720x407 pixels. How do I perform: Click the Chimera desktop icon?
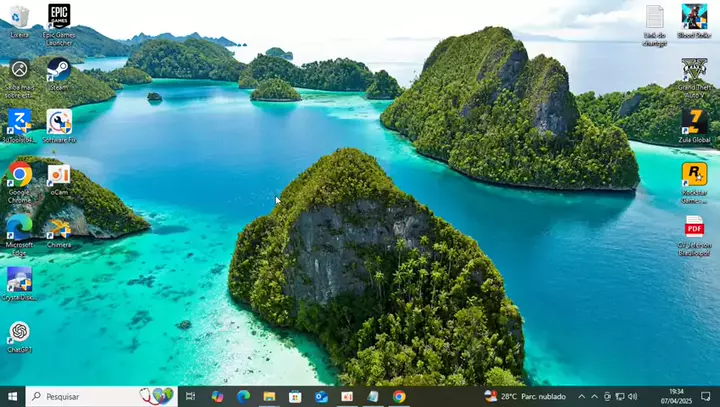(59, 228)
